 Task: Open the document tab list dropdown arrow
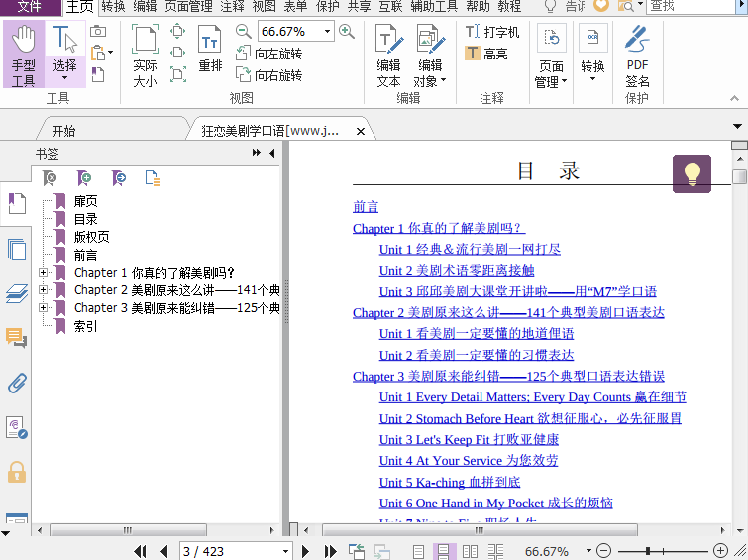[x=737, y=127]
